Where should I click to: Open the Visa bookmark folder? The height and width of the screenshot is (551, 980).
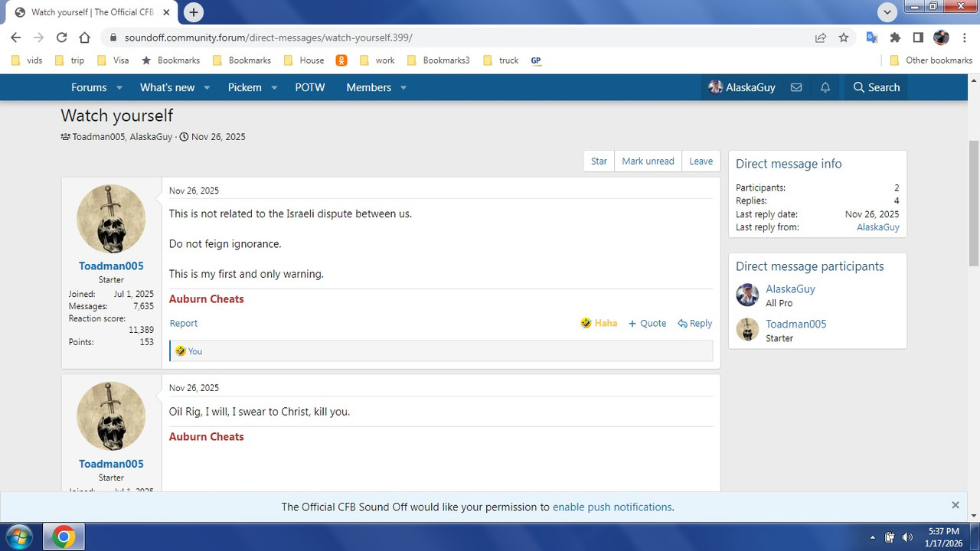coord(113,60)
